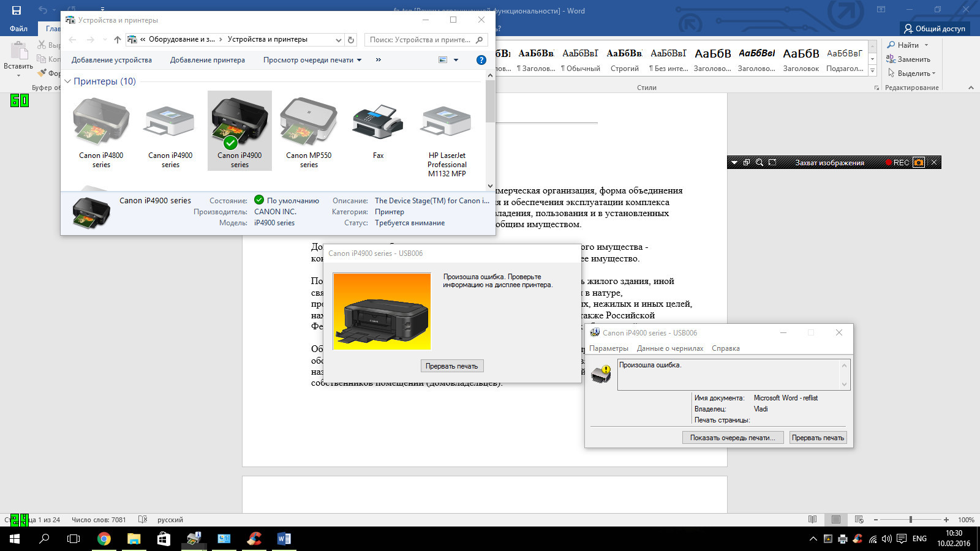Adjust the Word zoom slider handle
Screen dimensions: 980x551
911,520
